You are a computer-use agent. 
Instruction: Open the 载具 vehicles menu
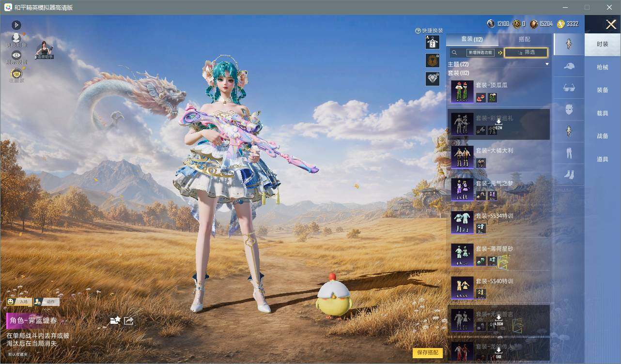(x=603, y=113)
